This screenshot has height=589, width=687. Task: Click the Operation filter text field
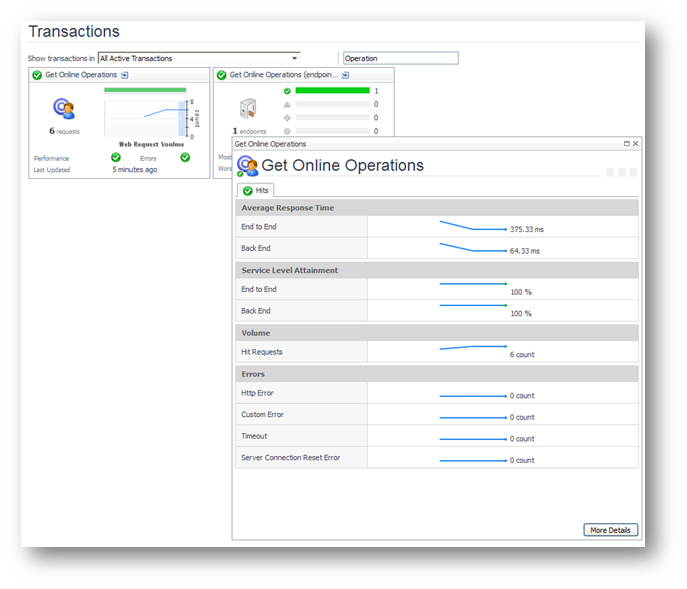click(400, 58)
